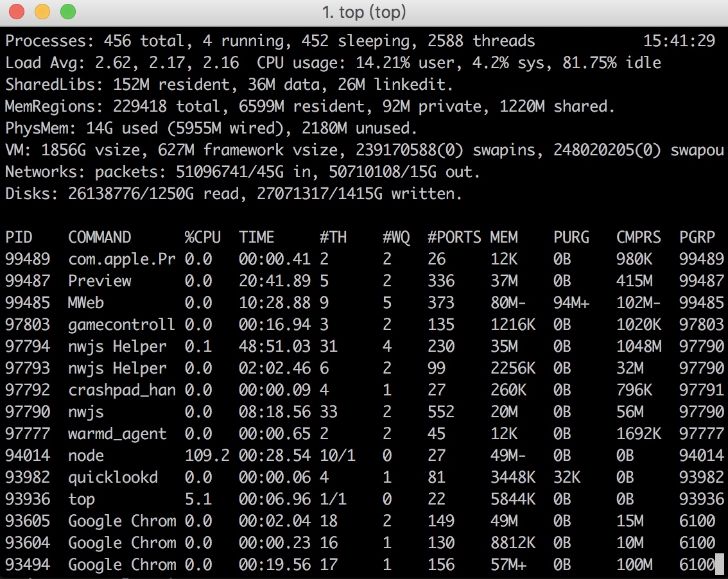Click the nwjs Helper name for PID 97794
The image size is (728, 579).
click(117, 347)
